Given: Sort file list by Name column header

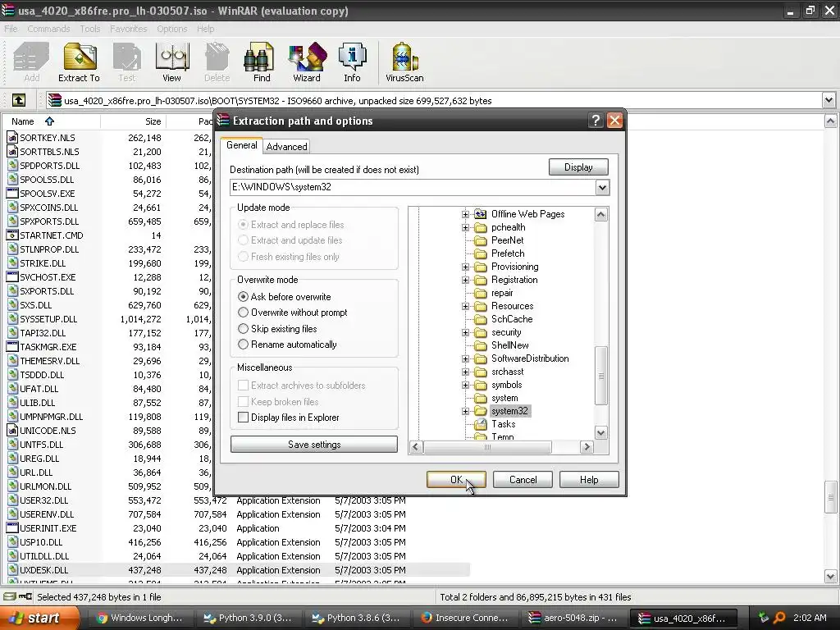Looking at the screenshot, I should tap(51, 121).
